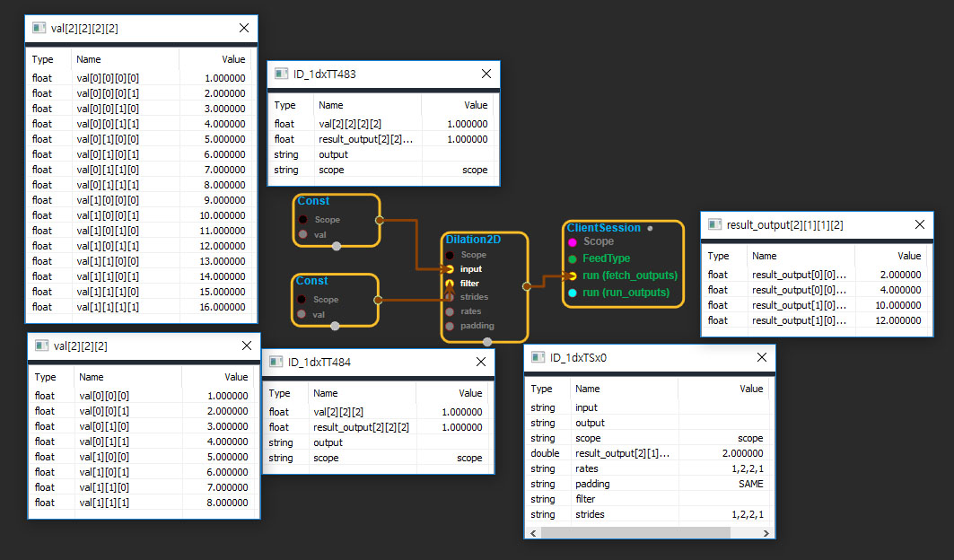
Task: Click the run (fetch_outputs) input port
Action: (x=573, y=276)
